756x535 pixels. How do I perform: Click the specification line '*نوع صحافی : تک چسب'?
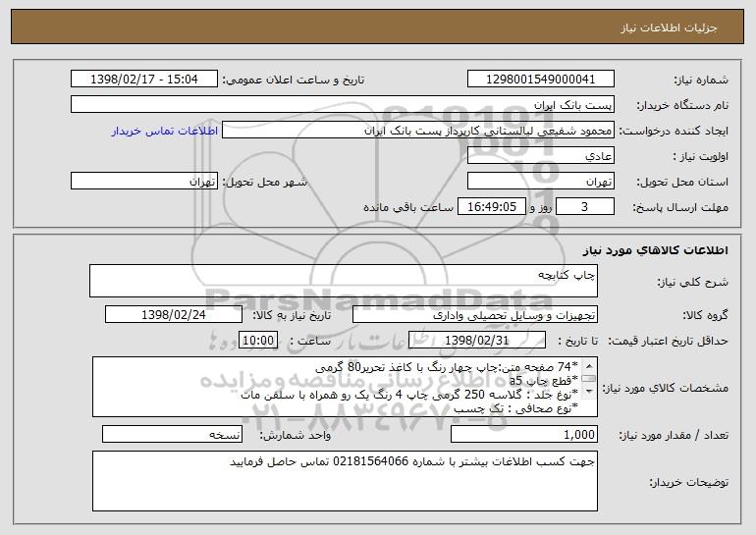(515, 408)
